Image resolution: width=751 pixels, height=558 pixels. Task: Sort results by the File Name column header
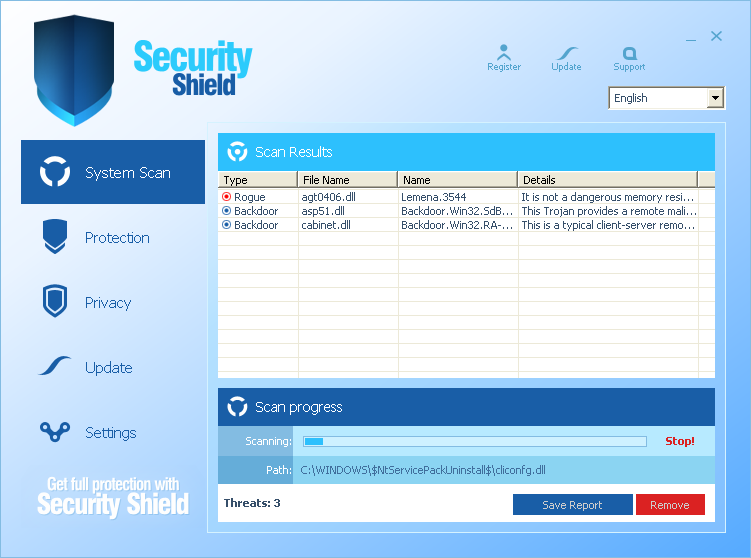click(x=347, y=180)
